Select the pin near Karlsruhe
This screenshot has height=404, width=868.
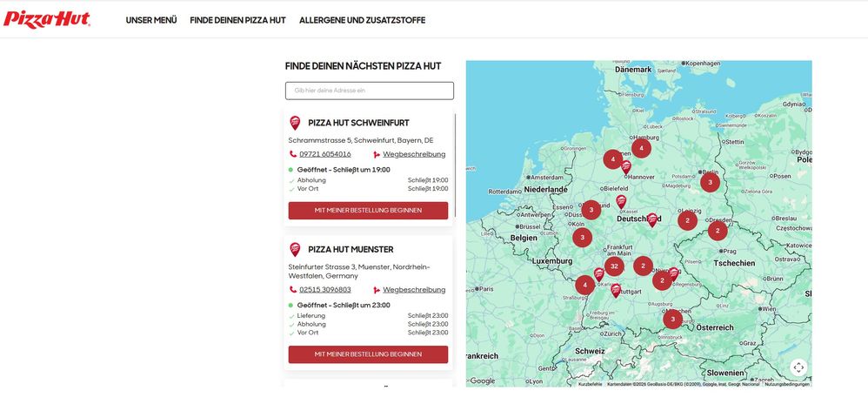click(x=599, y=273)
